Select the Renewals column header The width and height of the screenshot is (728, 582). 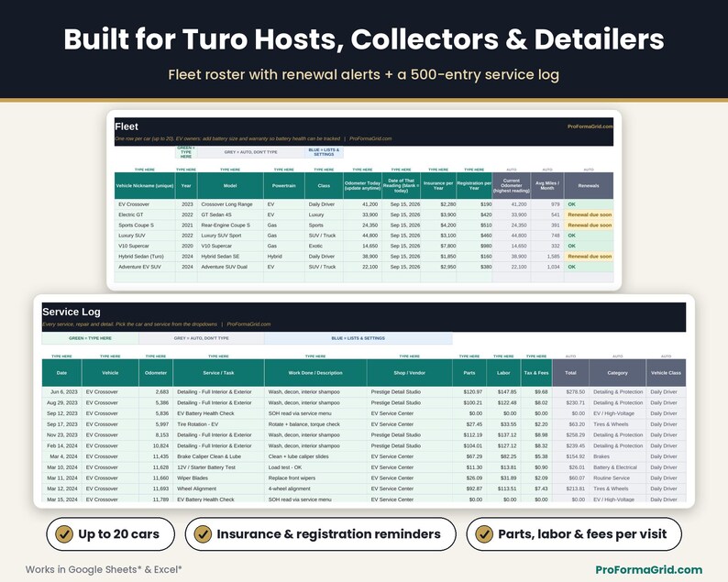click(x=589, y=186)
